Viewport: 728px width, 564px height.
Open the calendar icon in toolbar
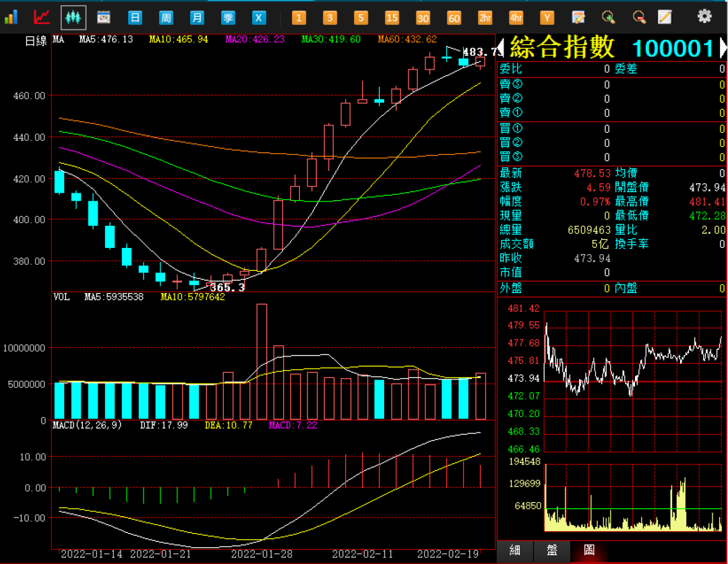tap(104, 18)
